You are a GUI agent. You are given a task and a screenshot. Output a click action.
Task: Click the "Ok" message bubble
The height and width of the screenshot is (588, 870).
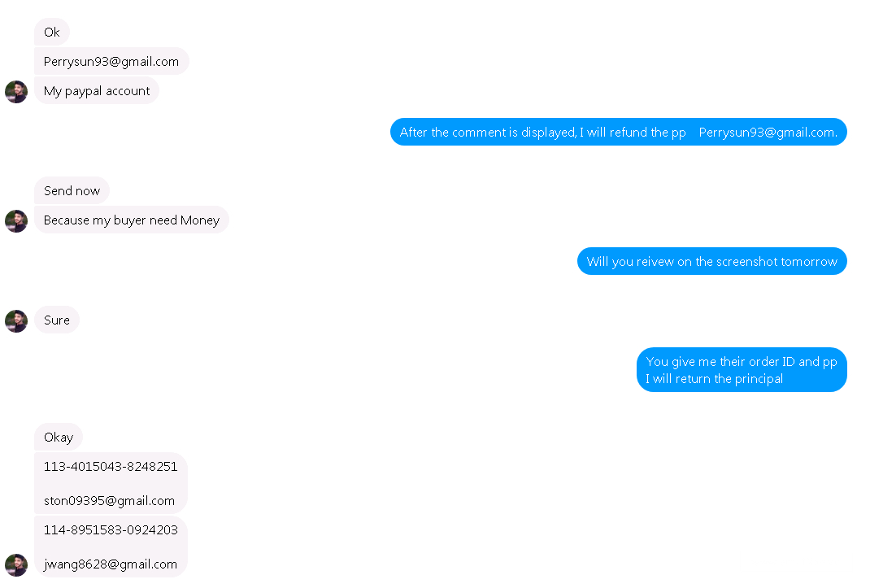(52, 33)
